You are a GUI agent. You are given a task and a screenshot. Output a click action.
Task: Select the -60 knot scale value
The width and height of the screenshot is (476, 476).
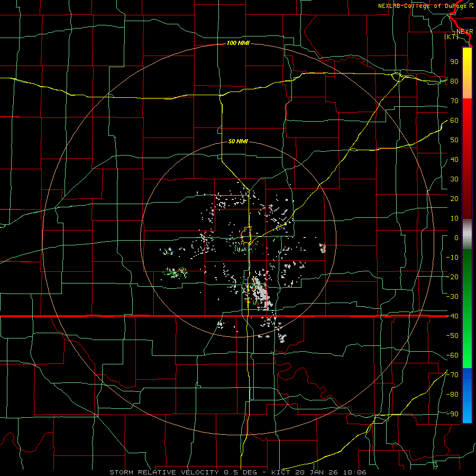[x=452, y=355]
